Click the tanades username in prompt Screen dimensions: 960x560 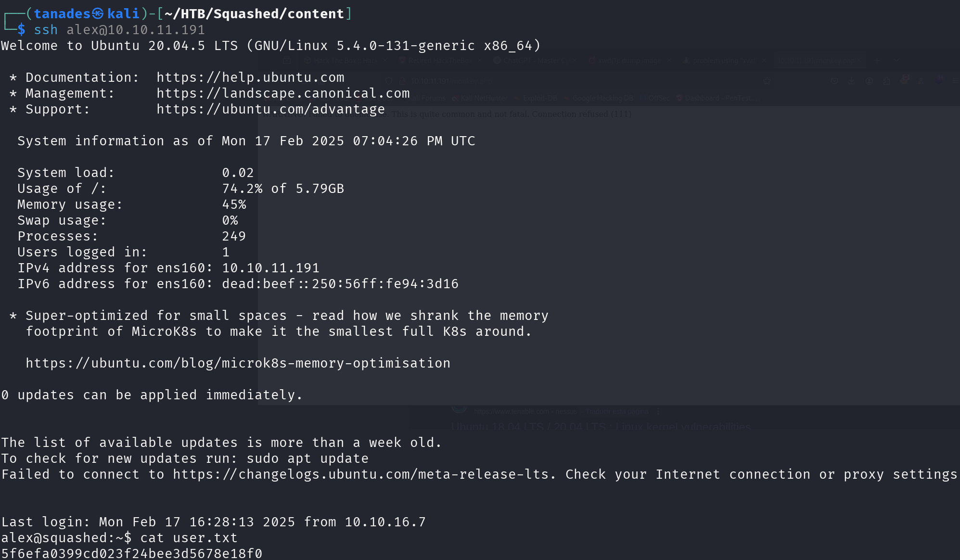tap(62, 14)
